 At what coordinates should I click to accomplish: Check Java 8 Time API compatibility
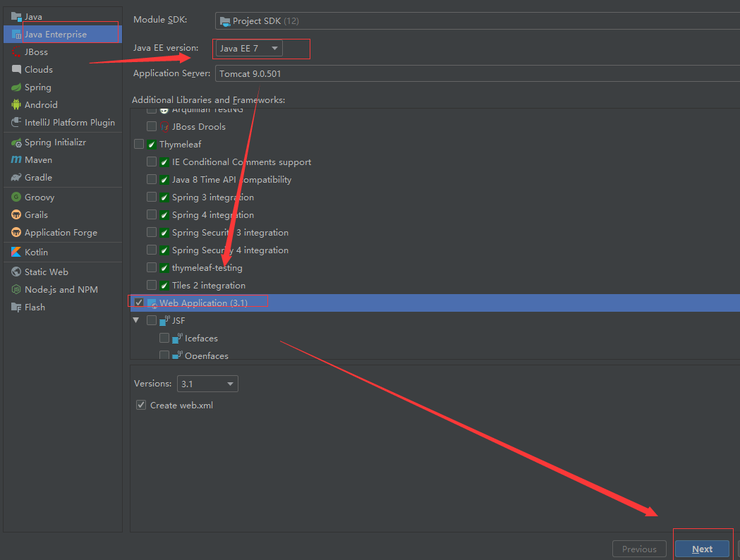(x=152, y=179)
